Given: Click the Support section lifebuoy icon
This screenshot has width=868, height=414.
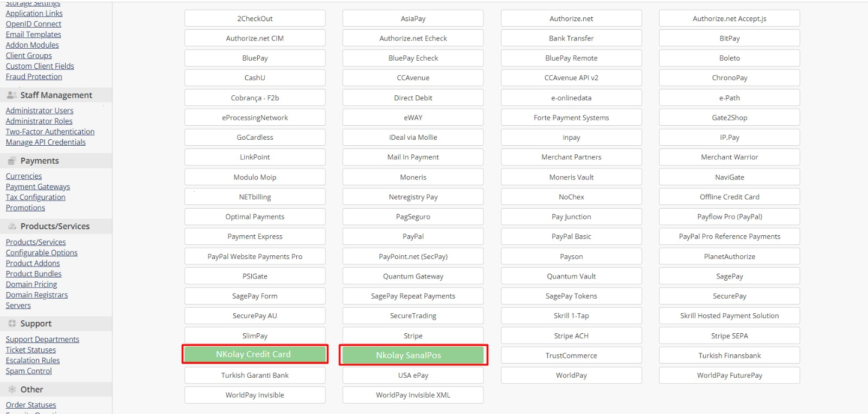Looking at the screenshot, I should pos(11,324).
